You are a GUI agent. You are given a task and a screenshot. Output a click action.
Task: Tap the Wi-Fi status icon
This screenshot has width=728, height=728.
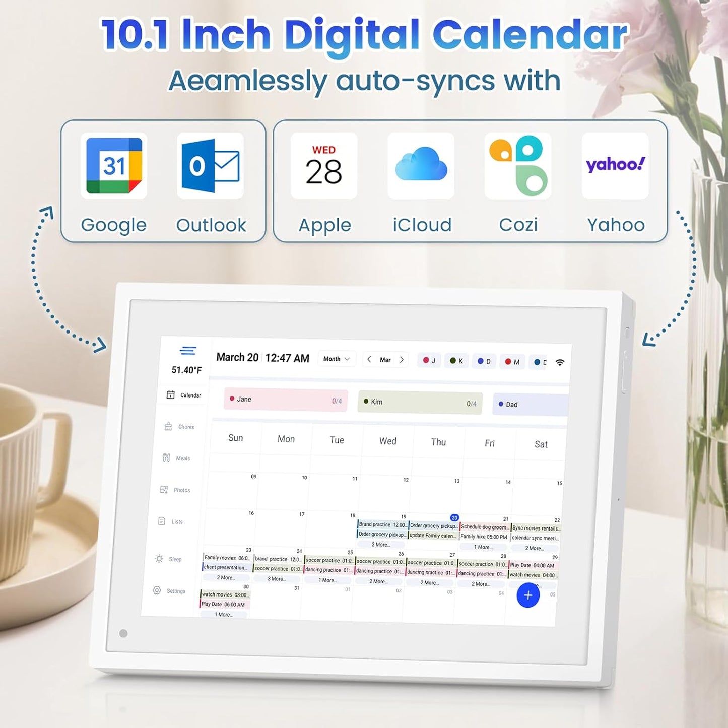pos(560,362)
